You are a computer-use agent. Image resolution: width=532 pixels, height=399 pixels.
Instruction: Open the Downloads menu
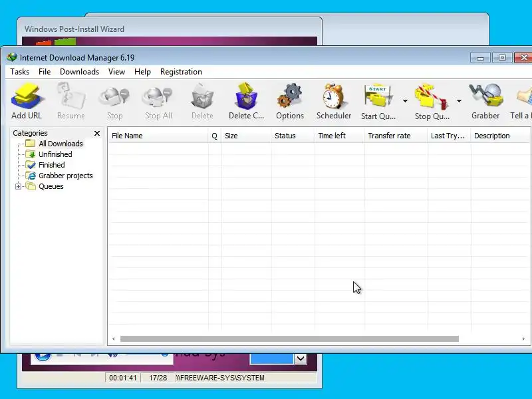[x=79, y=72]
